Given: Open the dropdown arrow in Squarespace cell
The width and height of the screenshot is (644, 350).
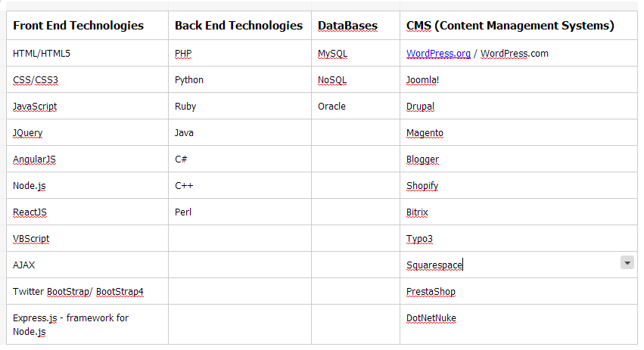Looking at the screenshot, I should click(627, 262).
